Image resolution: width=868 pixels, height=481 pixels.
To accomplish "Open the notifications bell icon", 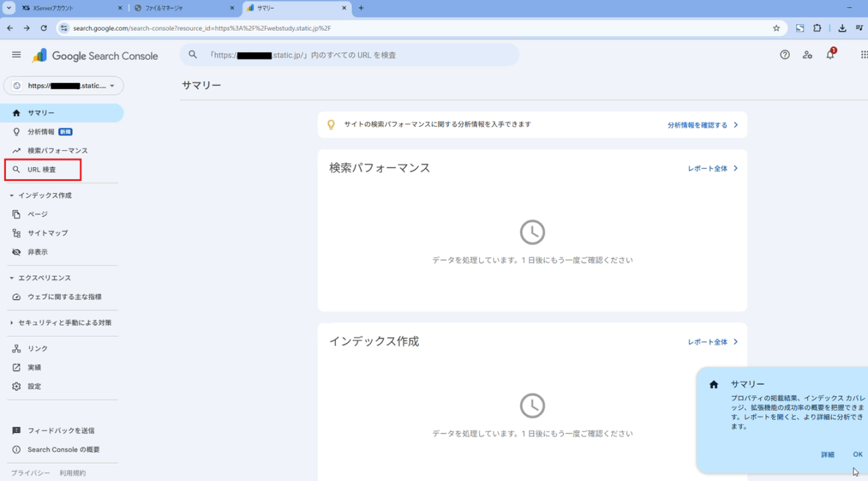I will 830,55.
